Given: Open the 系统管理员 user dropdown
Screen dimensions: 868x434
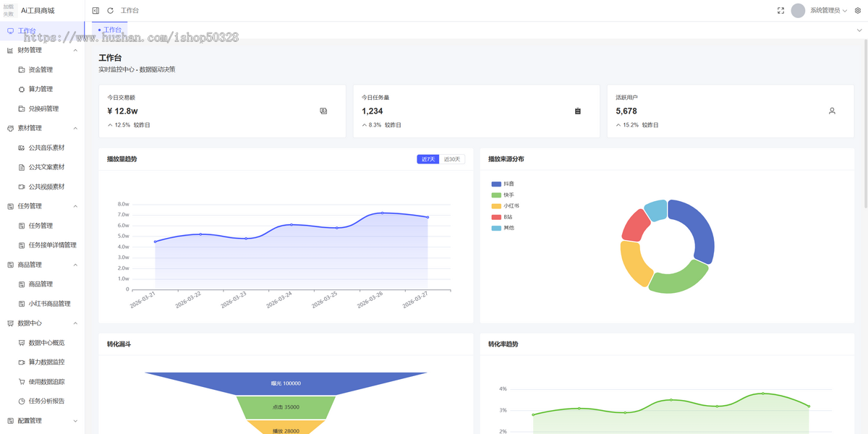Looking at the screenshot, I should [829, 11].
